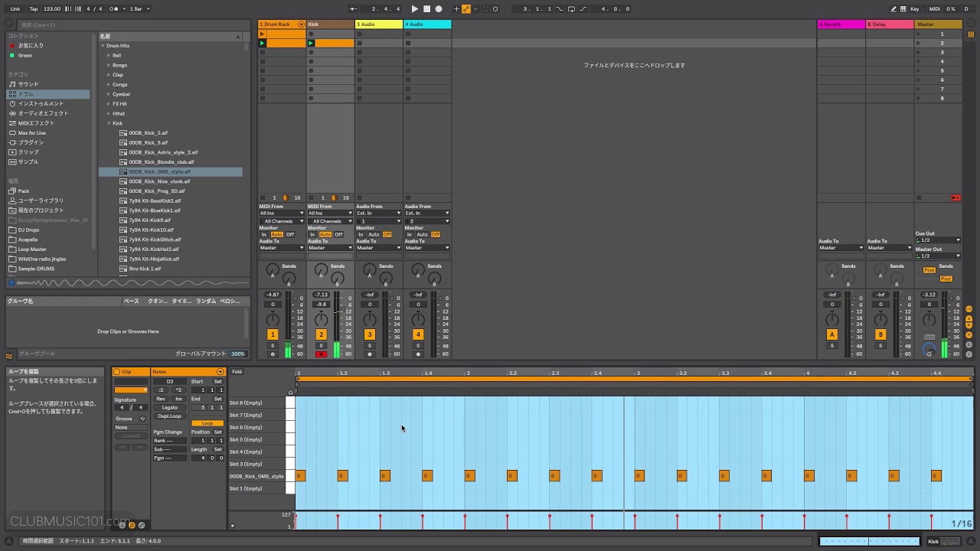The width and height of the screenshot is (980, 551).
Task: Collapse the Kick folder in browser
Action: (109, 123)
